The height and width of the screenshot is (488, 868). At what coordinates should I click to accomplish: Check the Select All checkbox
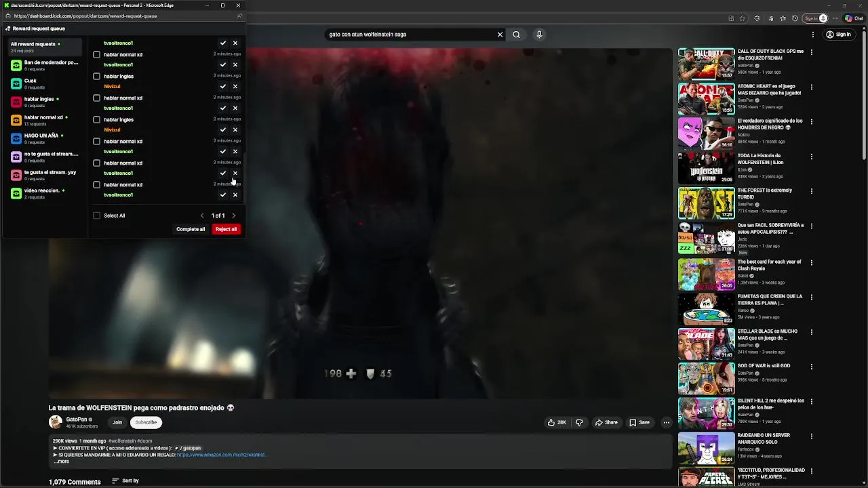pyautogui.click(x=96, y=216)
